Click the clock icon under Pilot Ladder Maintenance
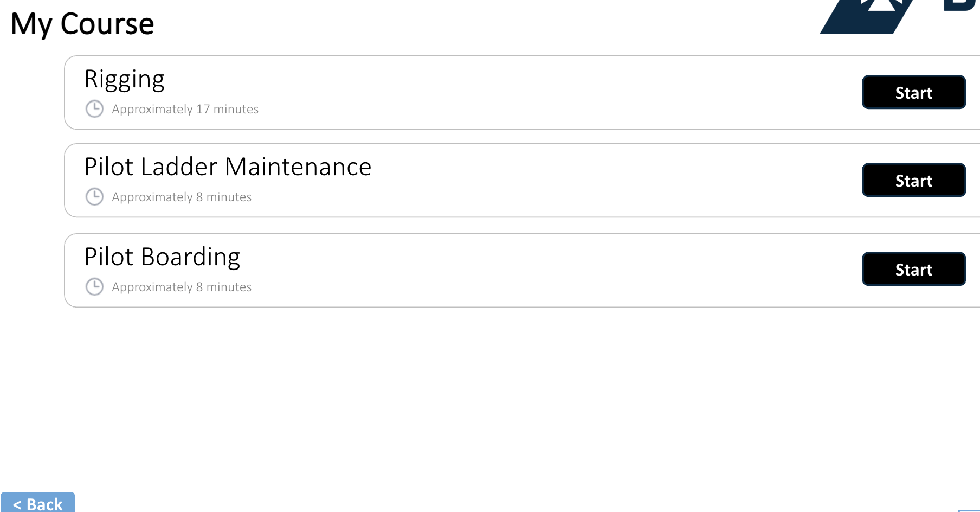 [x=94, y=197]
